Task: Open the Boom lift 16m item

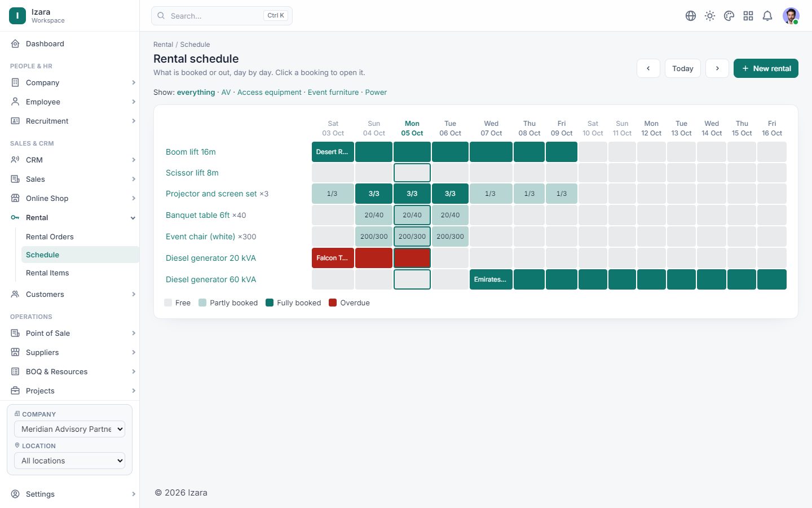Action: [191, 152]
